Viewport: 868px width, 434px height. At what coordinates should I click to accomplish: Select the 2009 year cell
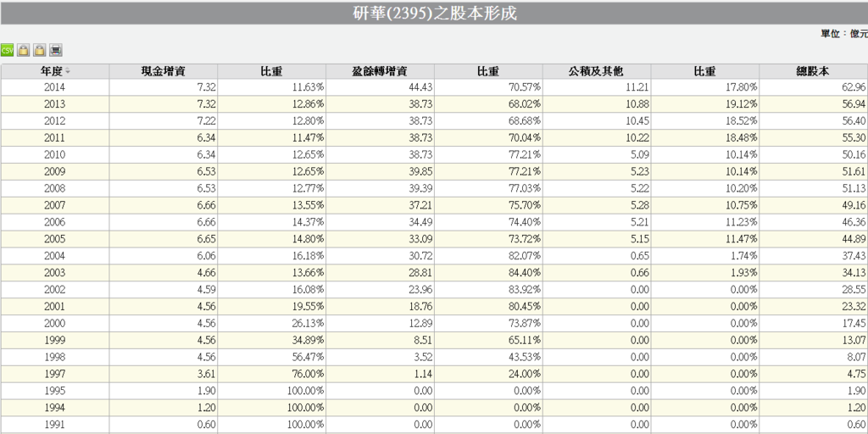(x=55, y=171)
